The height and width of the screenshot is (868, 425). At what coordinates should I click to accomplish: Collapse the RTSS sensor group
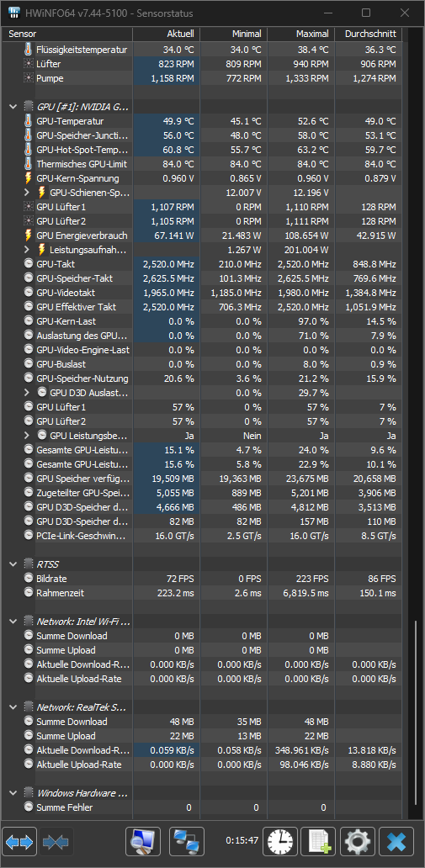pyautogui.click(x=13, y=564)
